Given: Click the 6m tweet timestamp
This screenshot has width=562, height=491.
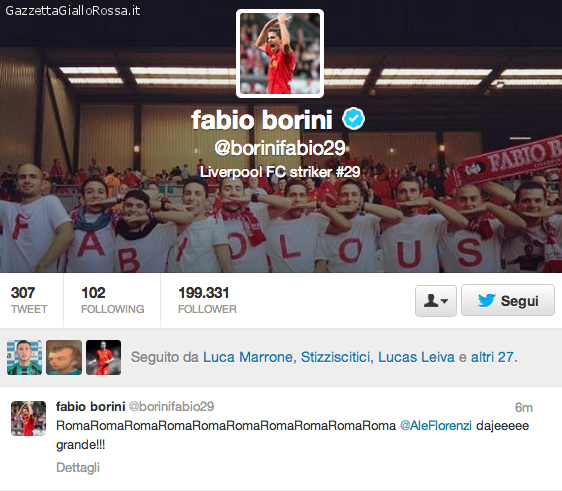Looking at the screenshot, I should pyautogui.click(x=524, y=407).
